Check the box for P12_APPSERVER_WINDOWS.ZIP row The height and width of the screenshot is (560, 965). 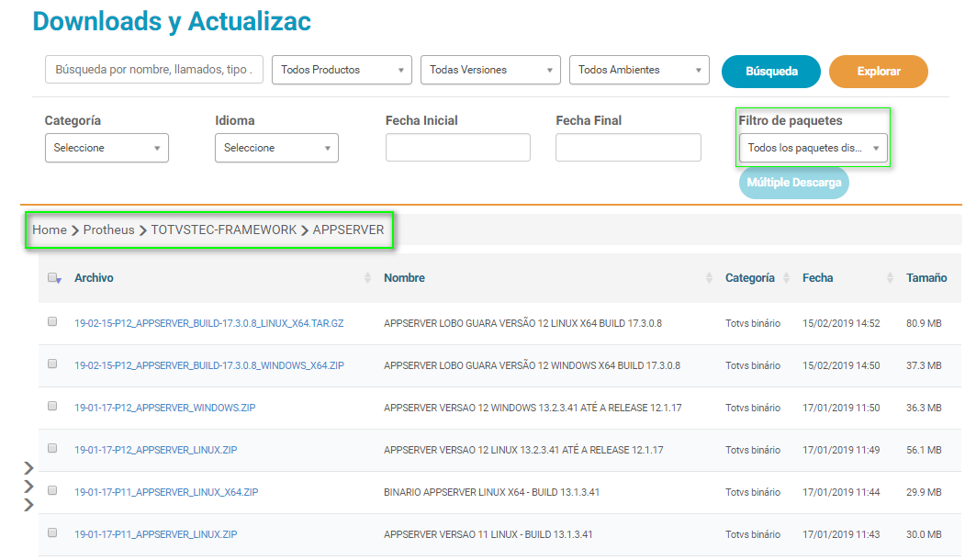coord(52,406)
